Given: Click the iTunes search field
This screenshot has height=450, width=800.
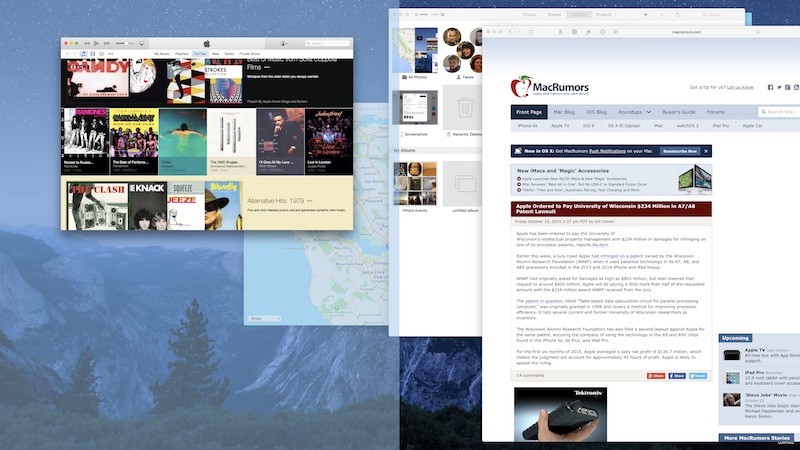Looking at the screenshot, I should [328, 43].
